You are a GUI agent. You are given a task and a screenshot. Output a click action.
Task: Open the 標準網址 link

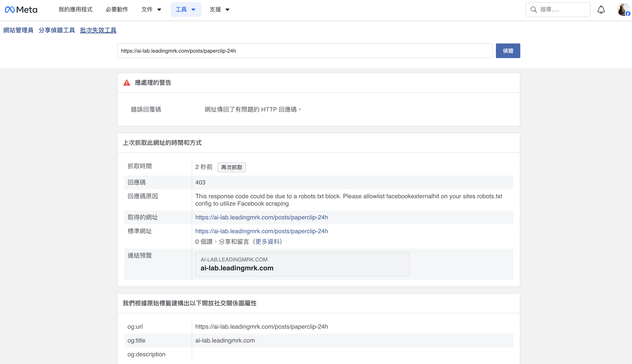(x=261, y=231)
